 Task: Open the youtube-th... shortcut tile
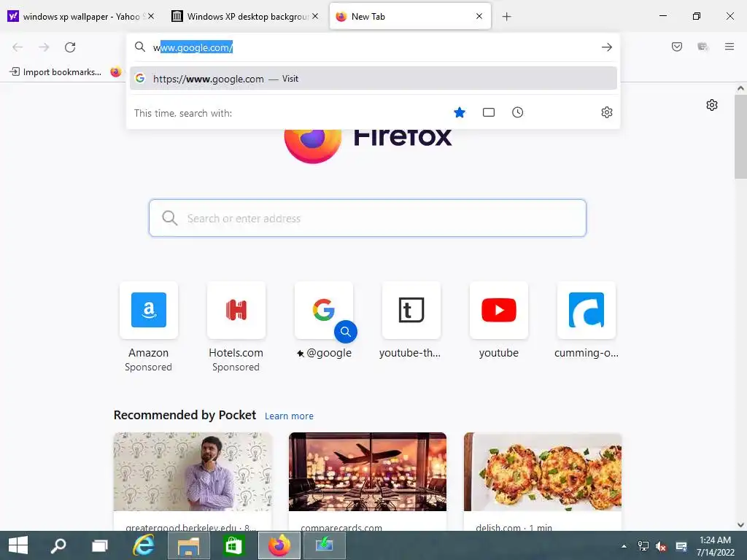pos(411,310)
